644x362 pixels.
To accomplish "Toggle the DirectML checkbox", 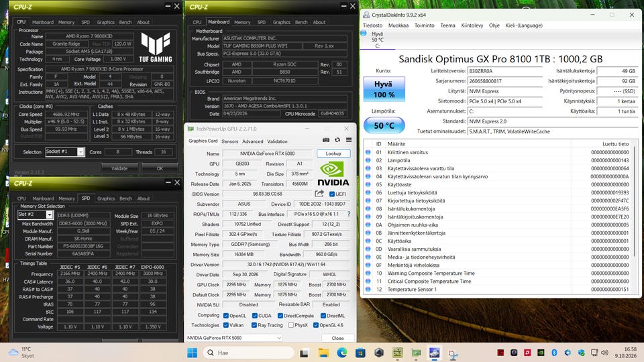I will [323, 316].
